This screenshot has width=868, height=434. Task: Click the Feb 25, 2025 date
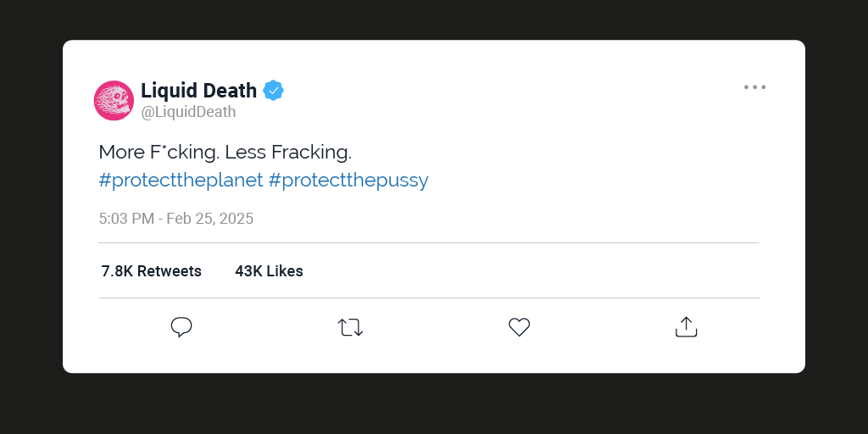coord(210,219)
